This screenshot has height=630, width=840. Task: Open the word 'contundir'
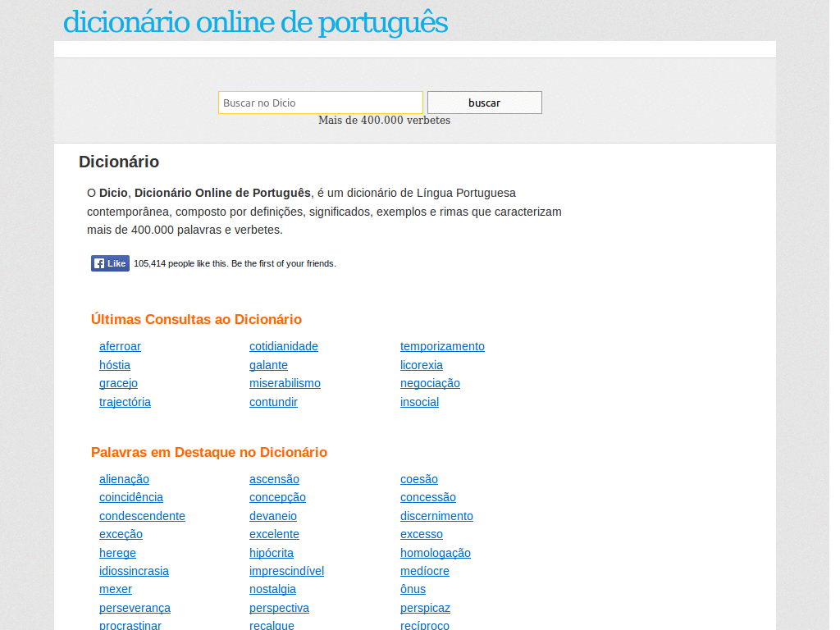273,402
